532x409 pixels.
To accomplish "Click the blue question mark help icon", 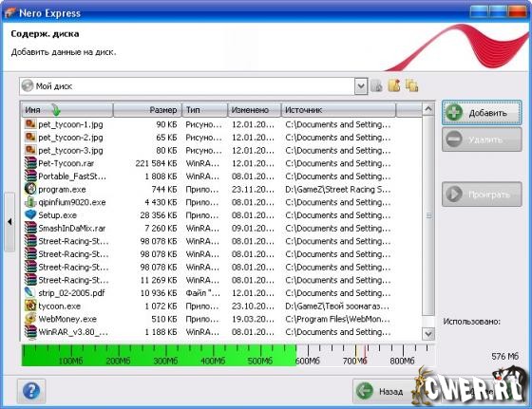I will [x=31, y=391].
